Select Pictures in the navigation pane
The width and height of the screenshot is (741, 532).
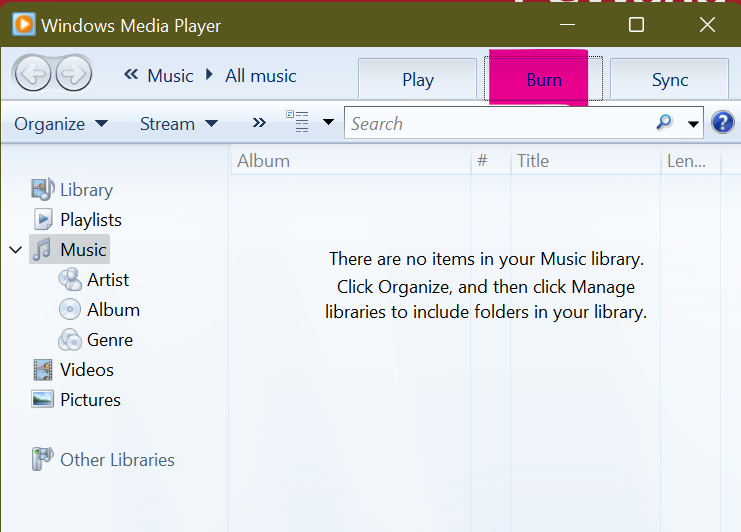pos(90,400)
